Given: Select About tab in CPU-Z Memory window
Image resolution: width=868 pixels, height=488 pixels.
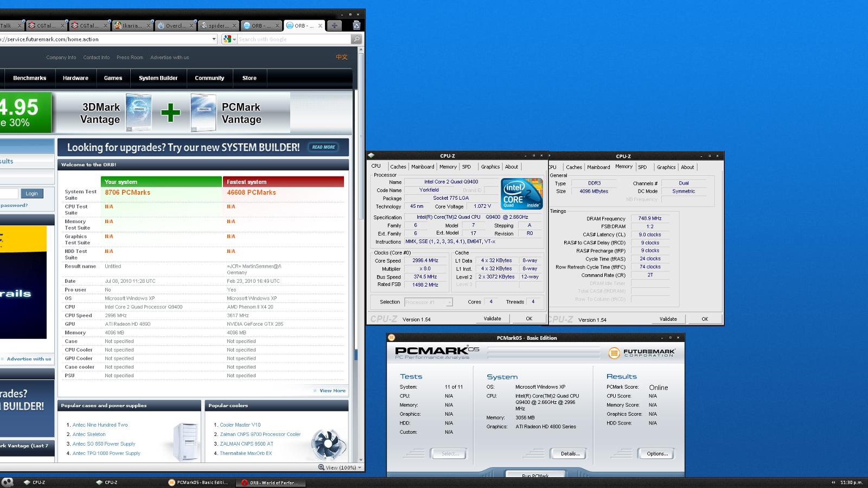Looking at the screenshot, I should pyautogui.click(x=687, y=167).
